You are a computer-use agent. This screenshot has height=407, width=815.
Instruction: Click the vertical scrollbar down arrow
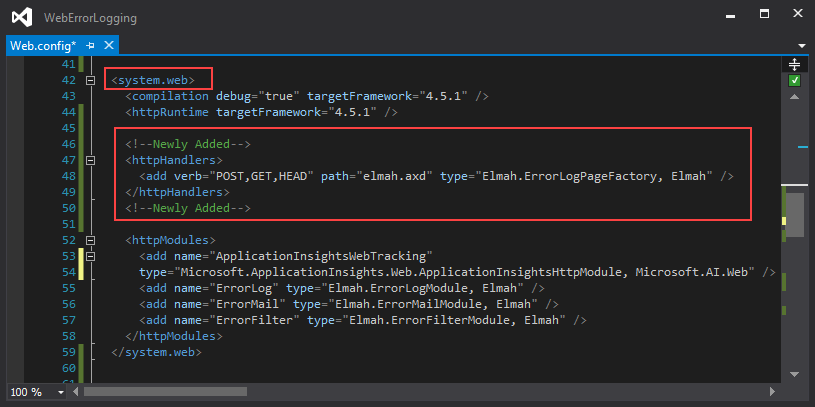pyautogui.click(x=794, y=374)
